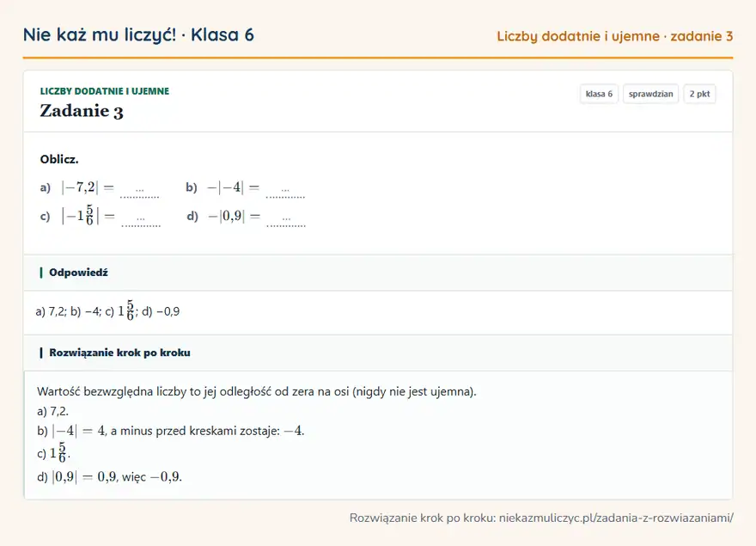The width and height of the screenshot is (756, 546).
Task: Click solution line 'a) 7,2.'
Action: (x=52, y=411)
